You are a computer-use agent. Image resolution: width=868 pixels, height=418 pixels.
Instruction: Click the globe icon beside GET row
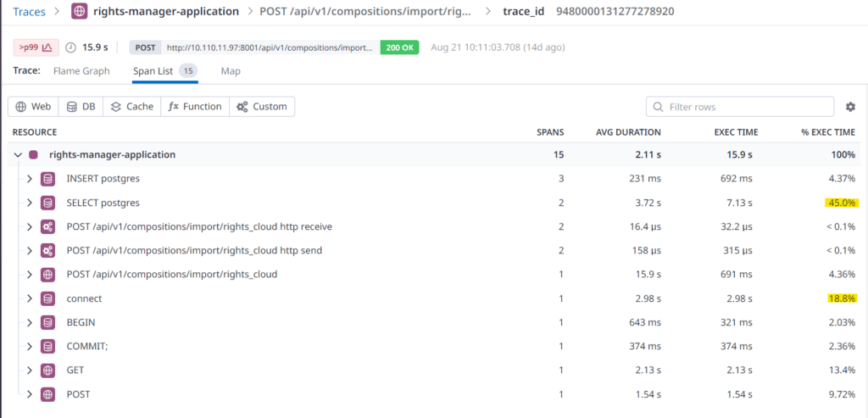pos(48,371)
